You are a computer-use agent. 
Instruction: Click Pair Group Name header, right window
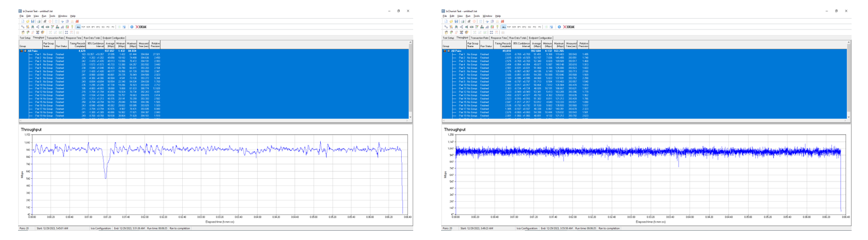pyautogui.click(x=473, y=45)
